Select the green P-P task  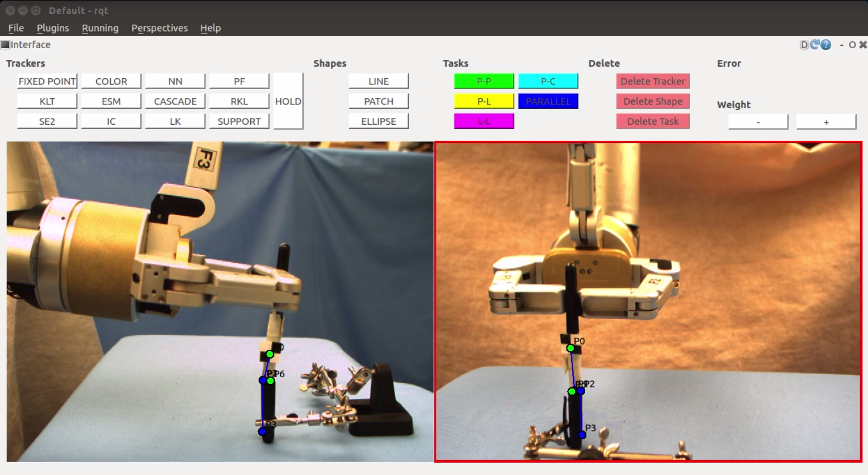point(484,81)
